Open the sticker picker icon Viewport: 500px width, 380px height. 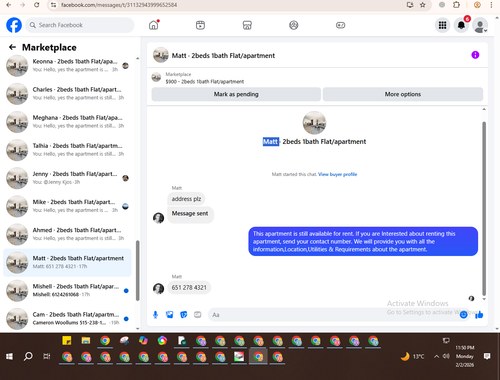(184, 315)
